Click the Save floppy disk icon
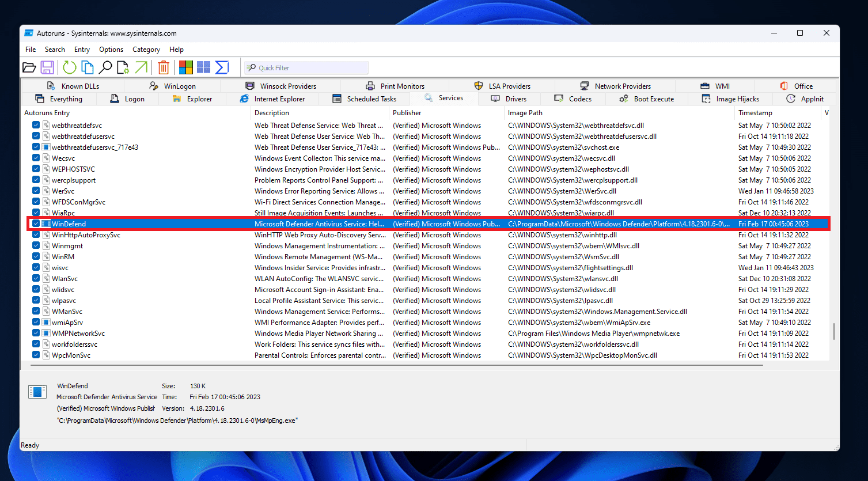Screen dimensions: 868x481 [x=47, y=68]
